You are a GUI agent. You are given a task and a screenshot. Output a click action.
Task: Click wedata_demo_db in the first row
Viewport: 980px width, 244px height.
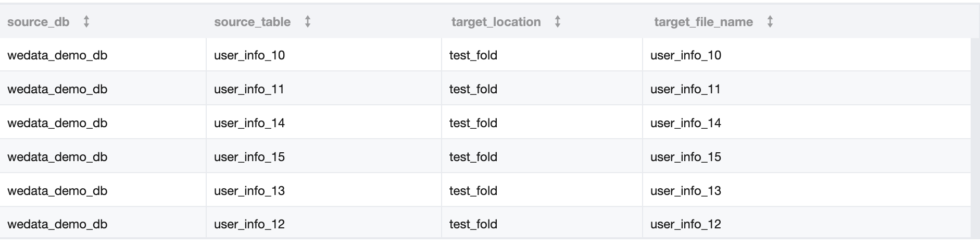tap(57, 55)
